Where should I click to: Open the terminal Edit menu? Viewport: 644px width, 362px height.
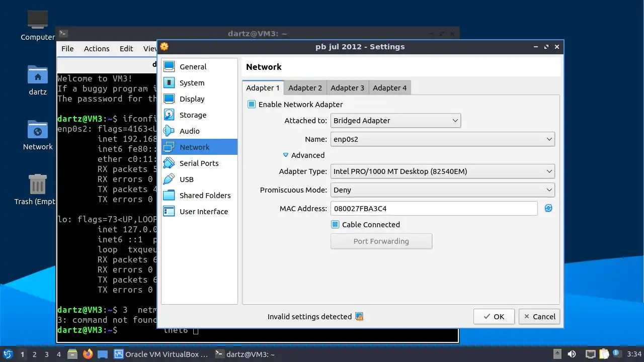point(126,49)
